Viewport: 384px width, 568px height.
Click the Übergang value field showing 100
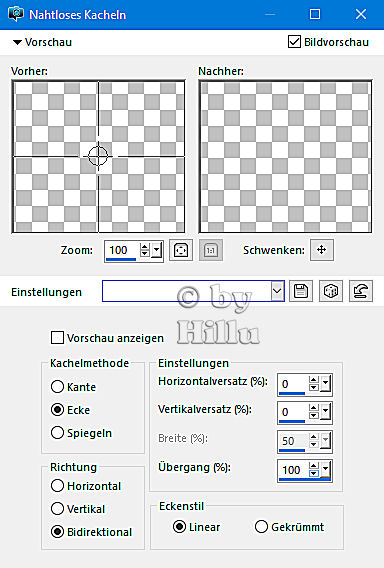(293, 470)
